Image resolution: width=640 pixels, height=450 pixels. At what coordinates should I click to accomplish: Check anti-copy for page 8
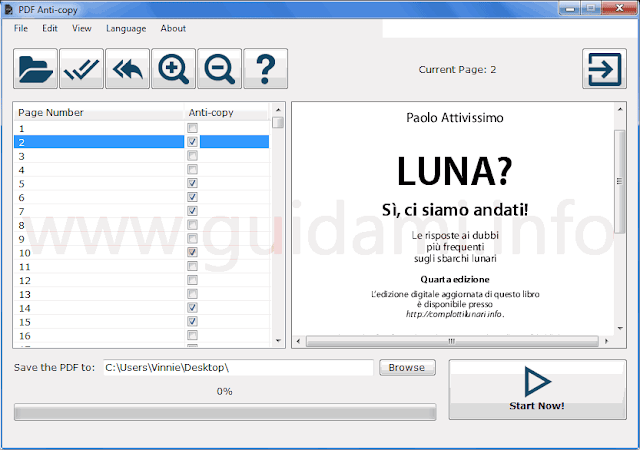192,225
